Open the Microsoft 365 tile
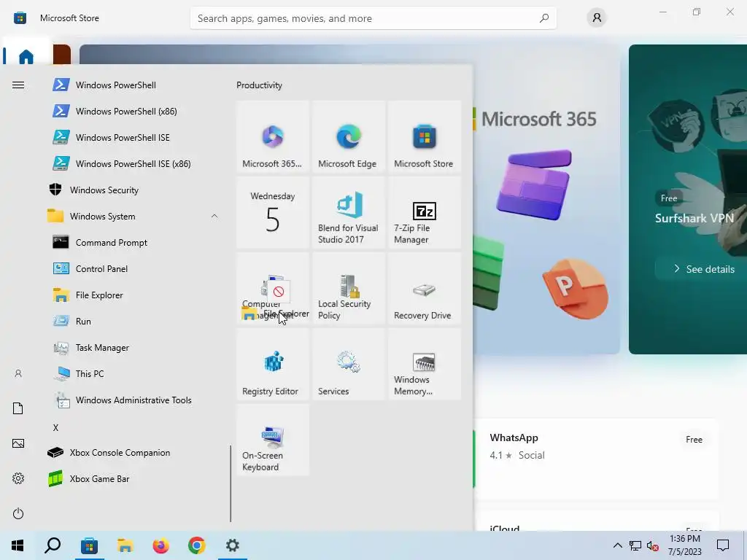The width and height of the screenshot is (747, 560). pyautogui.click(x=273, y=136)
